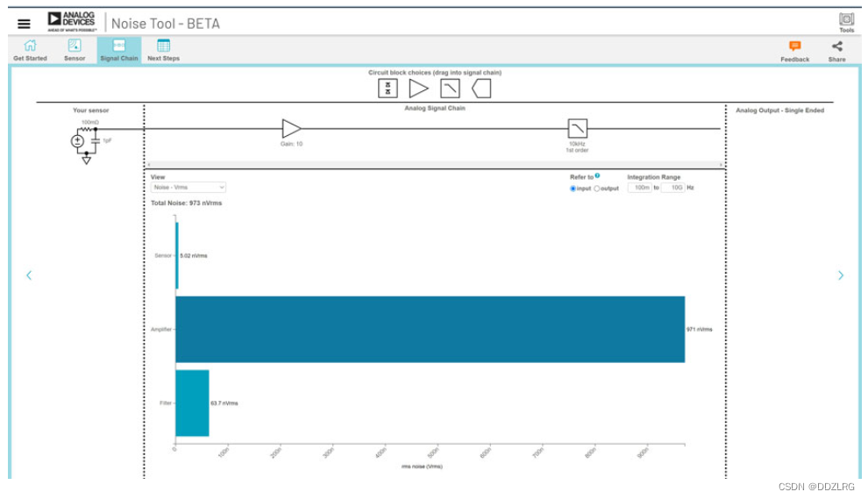Select the Gain 10 amplifier in signal chain

point(291,129)
